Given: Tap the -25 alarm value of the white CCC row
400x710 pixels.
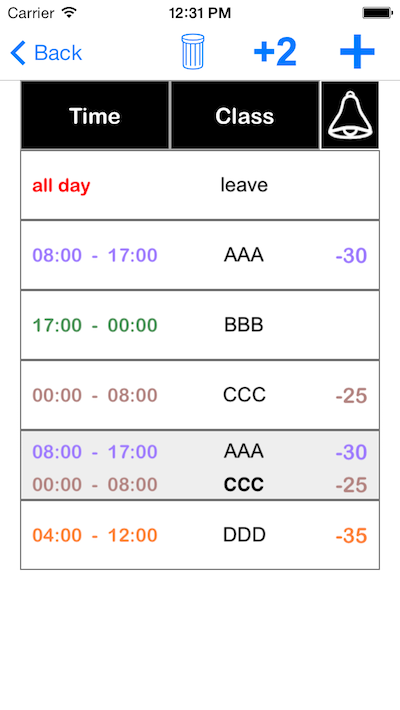Looking at the screenshot, I should [x=351, y=396].
